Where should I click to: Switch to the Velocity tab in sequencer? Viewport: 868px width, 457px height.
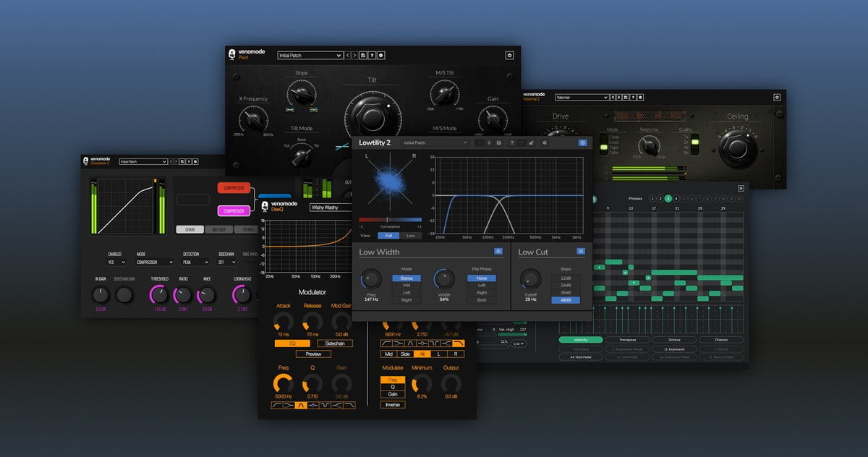pos(580,339)
